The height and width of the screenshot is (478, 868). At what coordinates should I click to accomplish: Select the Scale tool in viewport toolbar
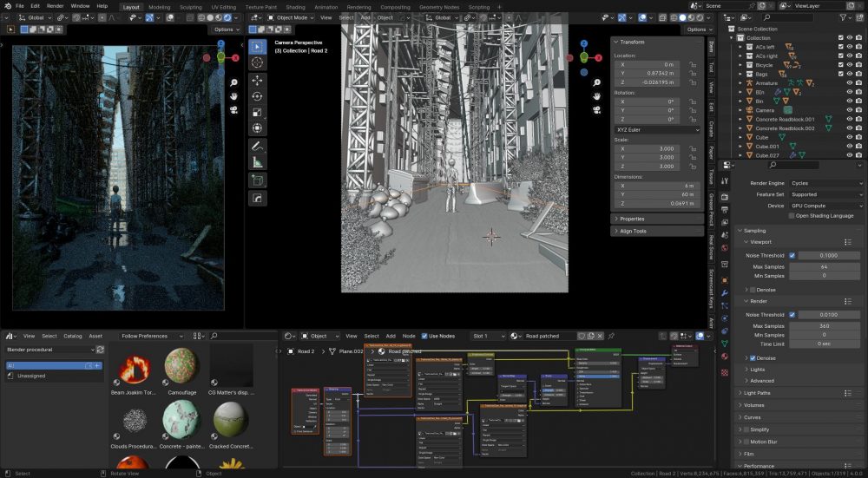point(258,113)
